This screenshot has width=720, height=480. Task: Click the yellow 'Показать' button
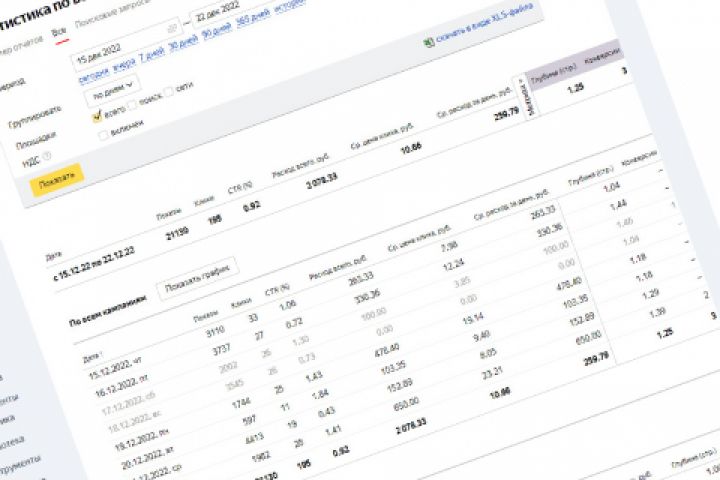click(x=57, y=180)
